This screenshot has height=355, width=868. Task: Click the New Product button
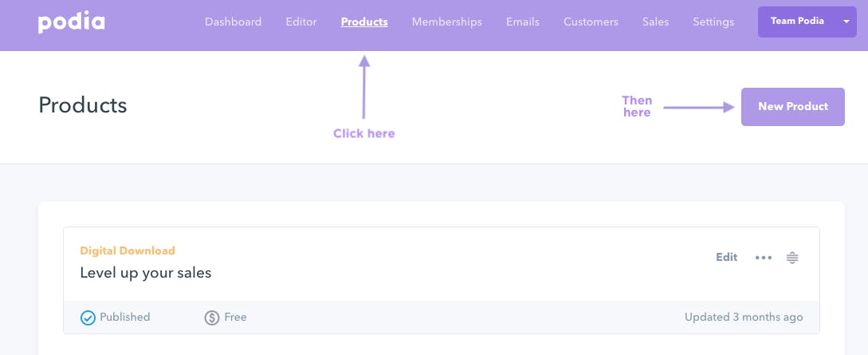793,107
